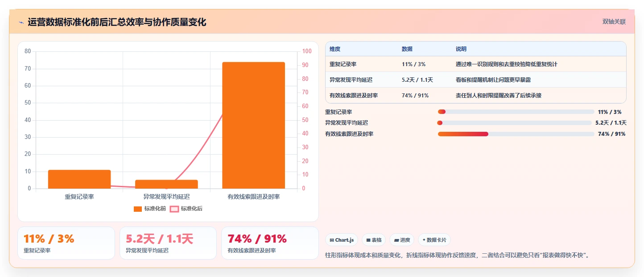Click 责任到人和时限提醒改善了后续承接 description
The width and height of the screenshot is (644, 277).
point(499,96)
